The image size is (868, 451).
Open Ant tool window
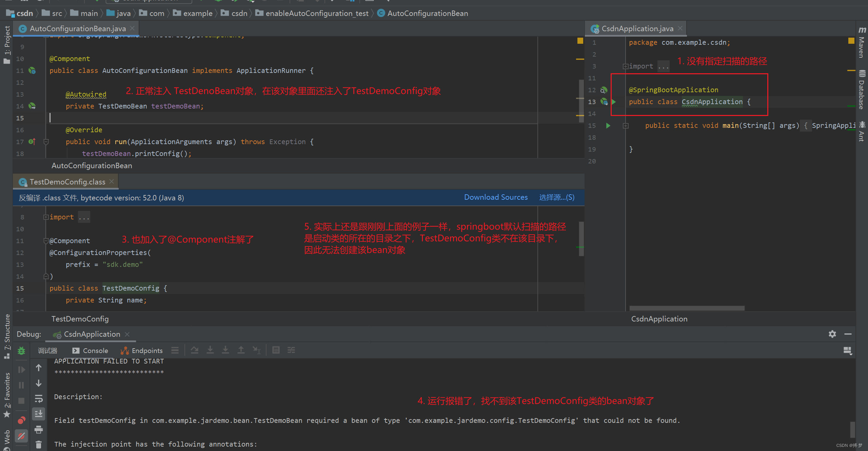862,132
